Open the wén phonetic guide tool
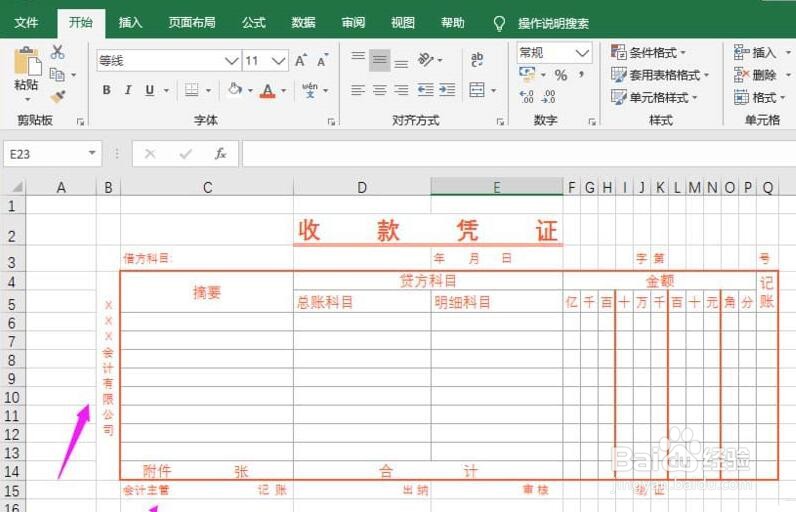The height and width of the screenshot is (512, 796). 310,90
